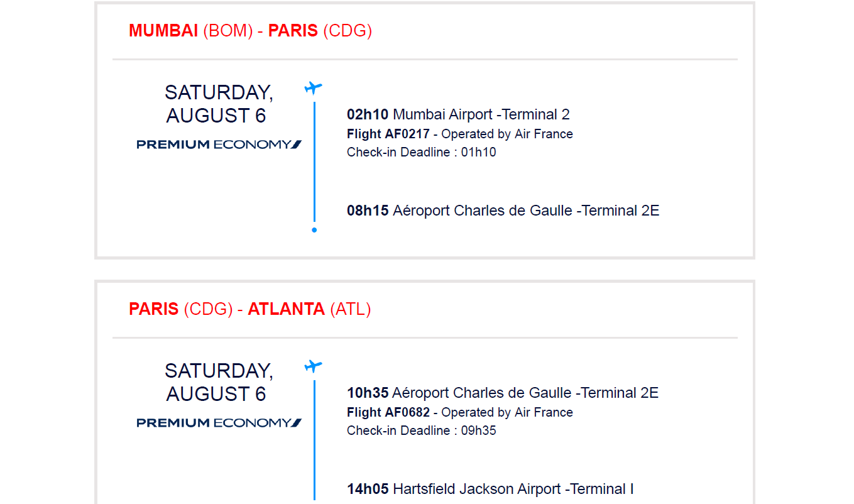Click the 02h10 Mumbai Airport Terminal 2 line

tap(458, 114)
